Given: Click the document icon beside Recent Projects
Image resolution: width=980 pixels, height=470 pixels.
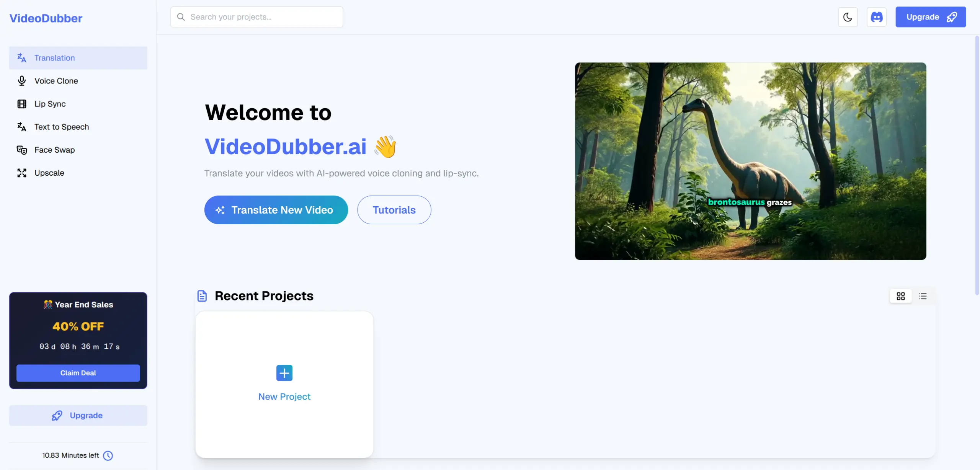Looking at the screenshot, I should [202, 295].
